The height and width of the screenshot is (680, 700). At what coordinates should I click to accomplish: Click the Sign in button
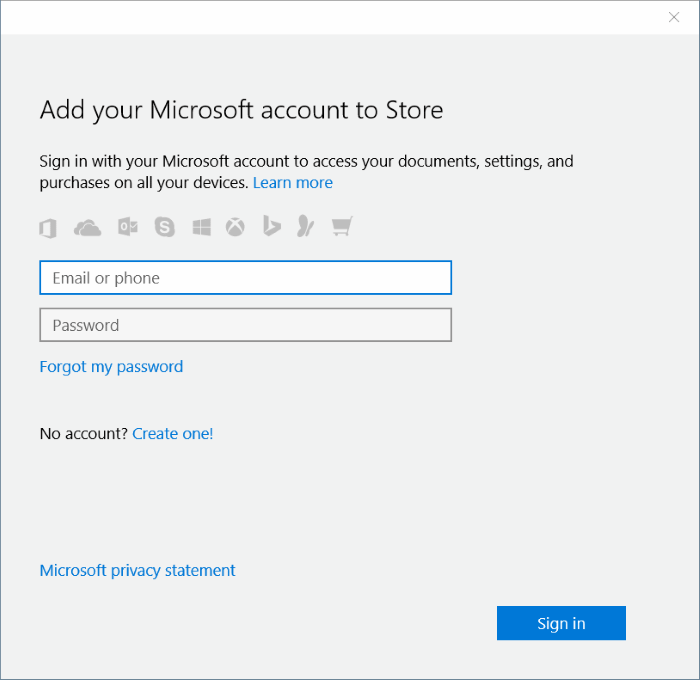(561, 623)
